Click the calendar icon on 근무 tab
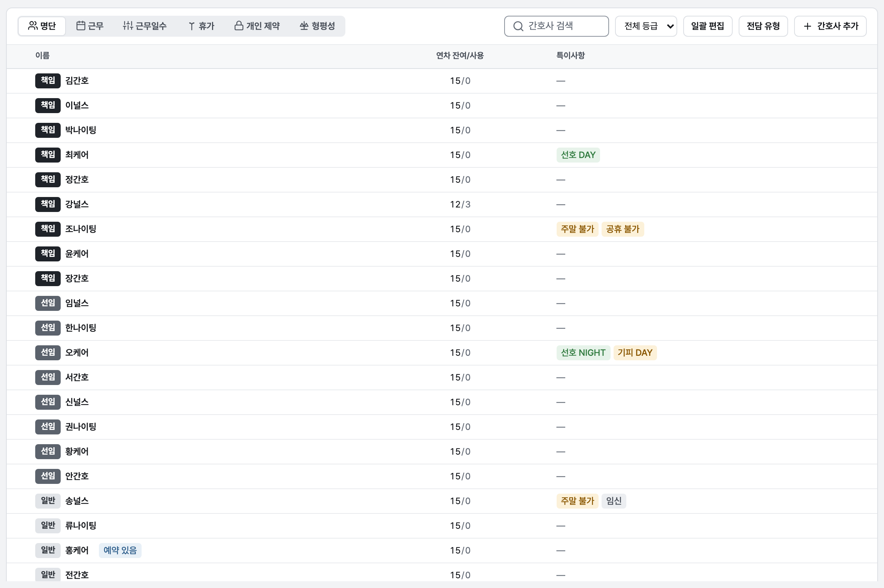The image size is (884, 588). click(81, 26)
